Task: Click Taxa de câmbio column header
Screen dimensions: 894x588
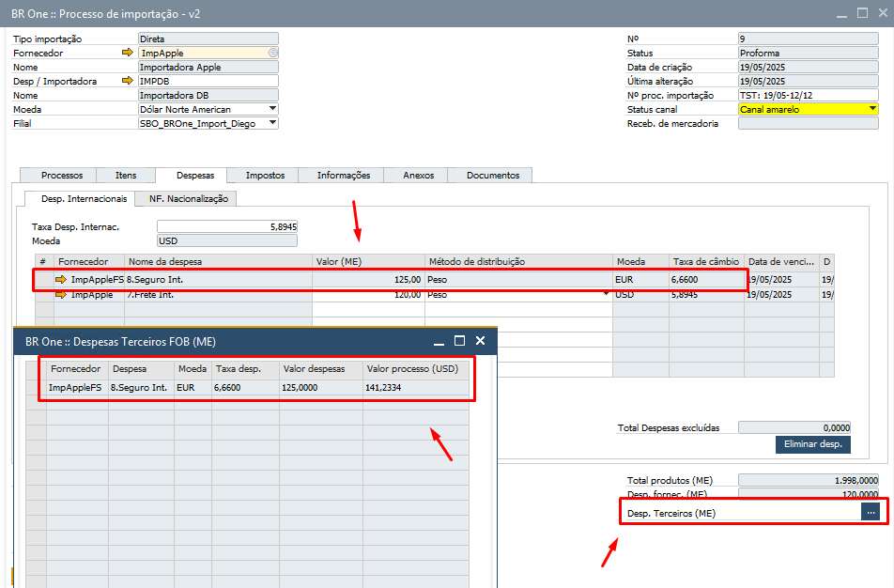Action: [x=706, y=261]
